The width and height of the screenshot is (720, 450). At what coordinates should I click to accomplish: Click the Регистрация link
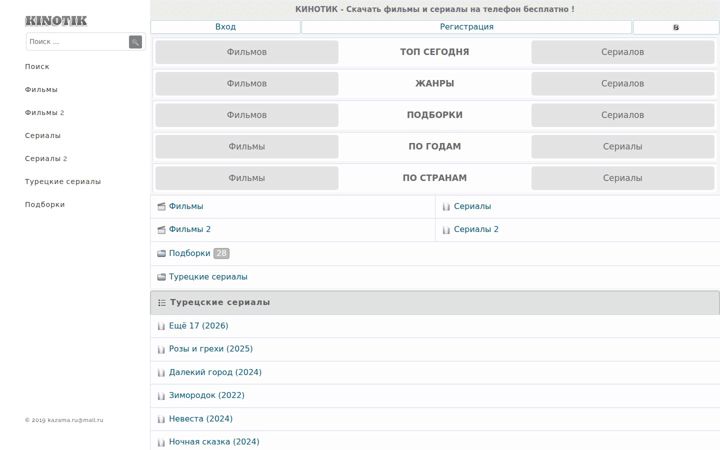click(467, 27)
